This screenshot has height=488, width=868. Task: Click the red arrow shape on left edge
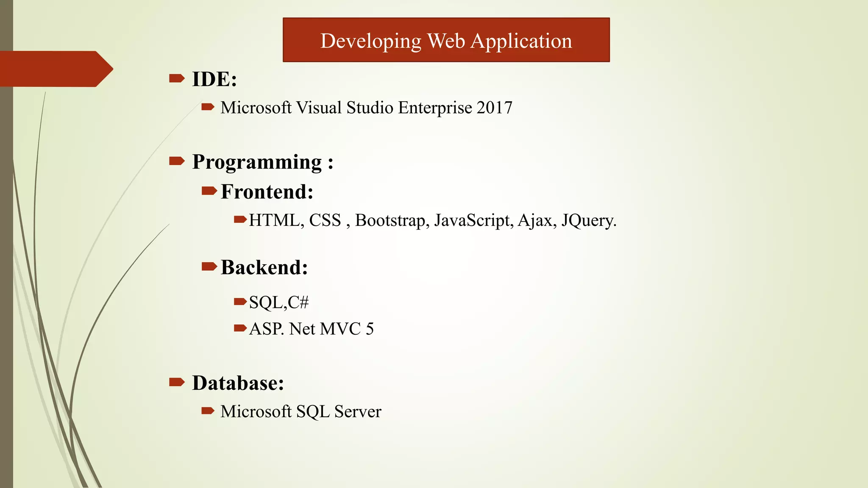pyautogui.click(x=55, y=69)
